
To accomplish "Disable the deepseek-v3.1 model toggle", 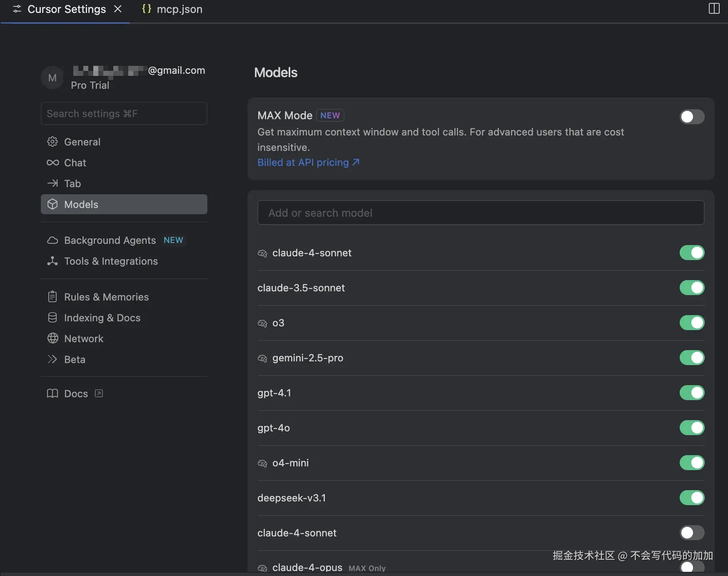I will click(x=692, y=498).
